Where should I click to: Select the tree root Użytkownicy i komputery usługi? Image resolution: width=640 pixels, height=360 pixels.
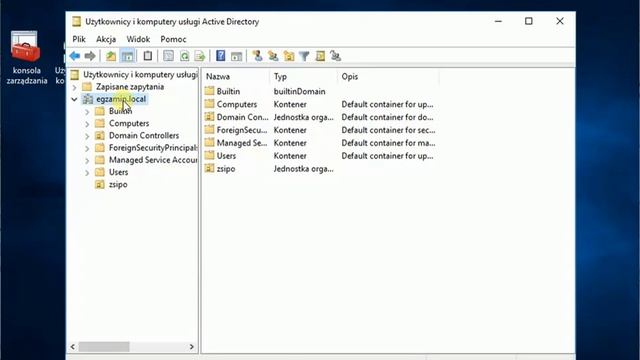140,75
